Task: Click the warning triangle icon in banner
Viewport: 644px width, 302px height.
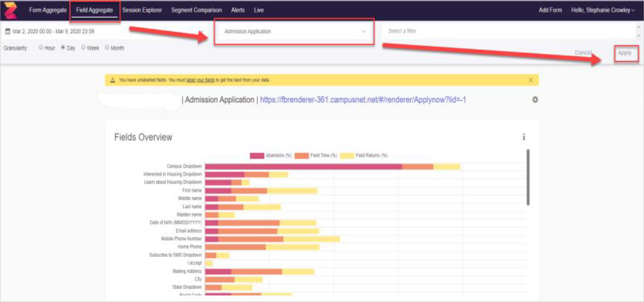Action: click(113, 80)
